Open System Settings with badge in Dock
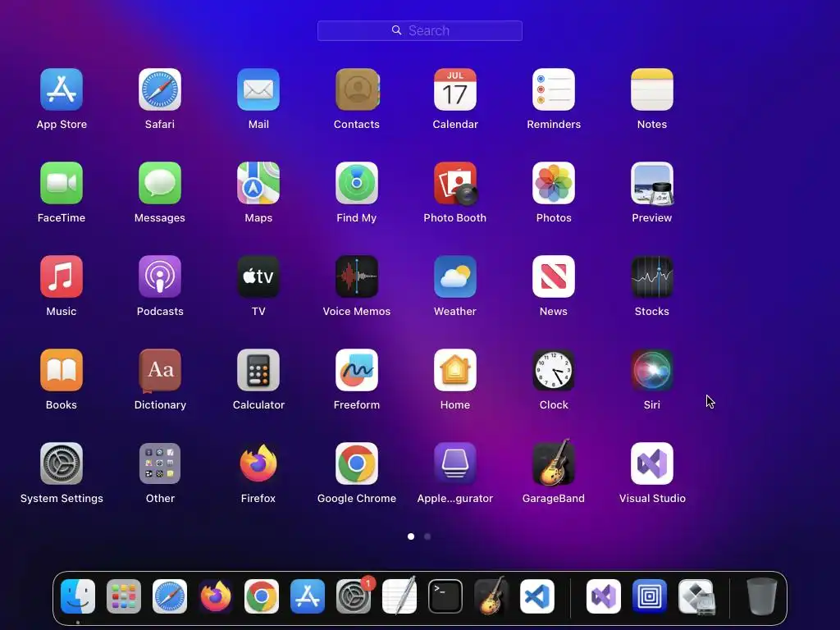Image resolution: width=840 pixels, height=630 pixels. pos(354,596)
